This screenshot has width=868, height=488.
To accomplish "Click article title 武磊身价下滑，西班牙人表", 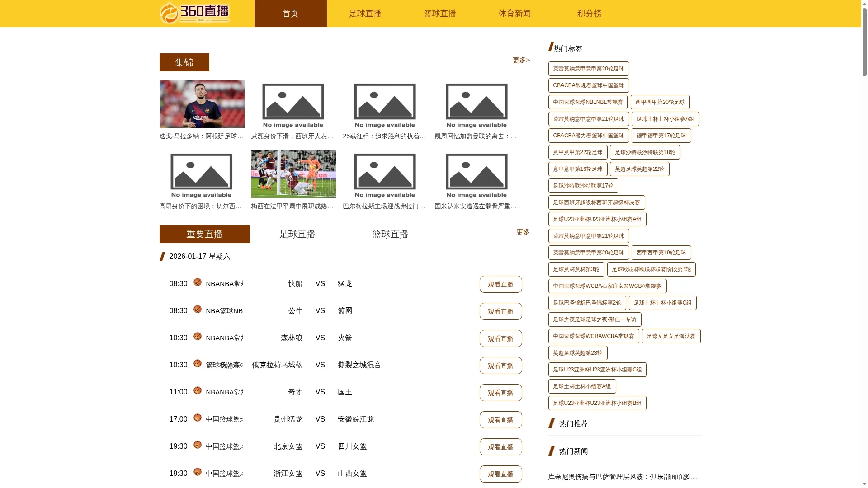I will click(x=293, y=136).
